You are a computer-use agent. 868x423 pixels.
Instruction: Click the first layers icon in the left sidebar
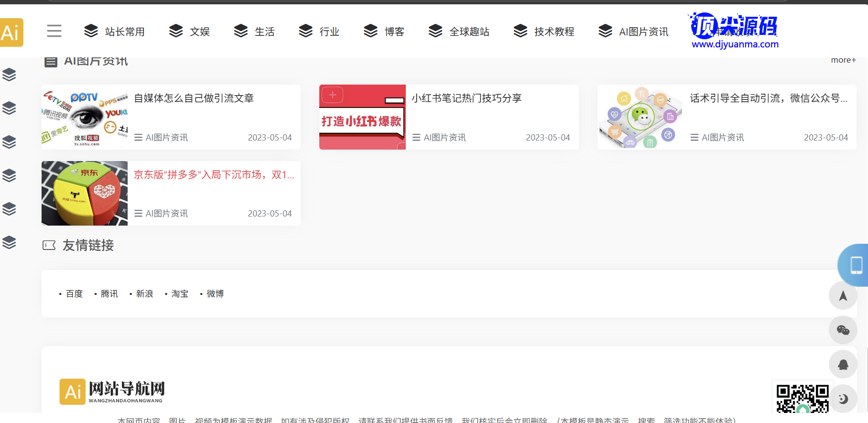point(9,75)
